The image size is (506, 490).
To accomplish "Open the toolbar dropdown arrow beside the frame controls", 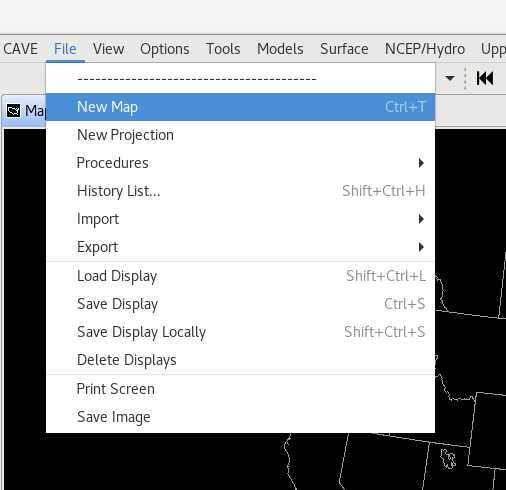I will coord(450,79).
